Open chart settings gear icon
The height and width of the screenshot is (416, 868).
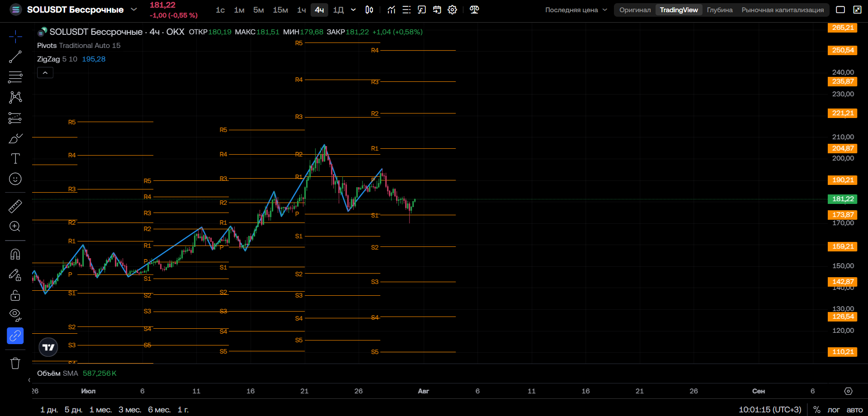point(452,10)
